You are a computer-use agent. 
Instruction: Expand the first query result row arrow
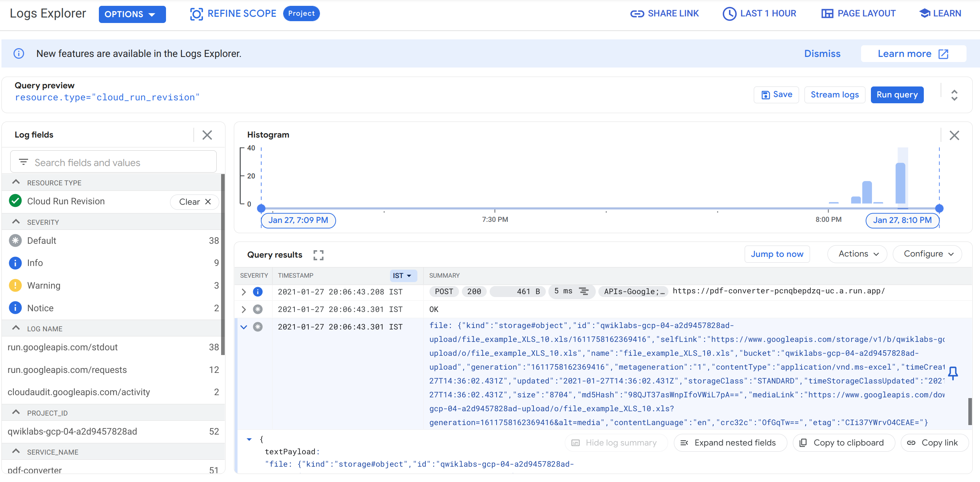coord(244,291)
